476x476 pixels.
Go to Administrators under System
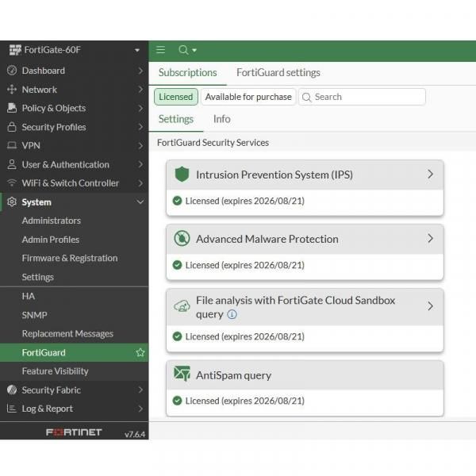[51, 221]
